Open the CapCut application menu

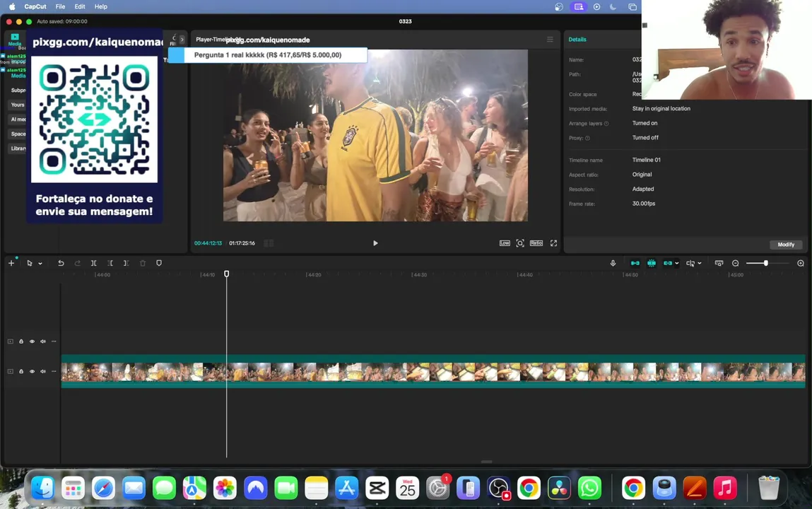[35, 7]
